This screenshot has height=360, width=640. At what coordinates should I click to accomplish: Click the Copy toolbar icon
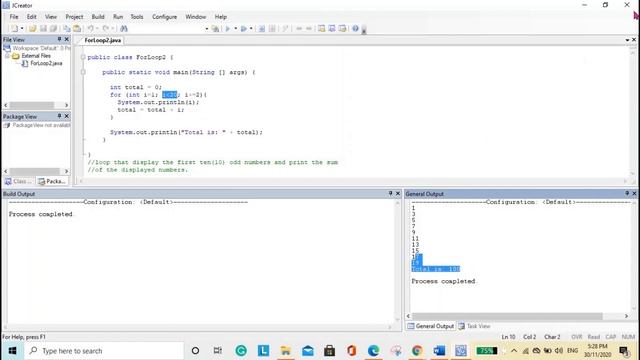(x=67, y=29)
